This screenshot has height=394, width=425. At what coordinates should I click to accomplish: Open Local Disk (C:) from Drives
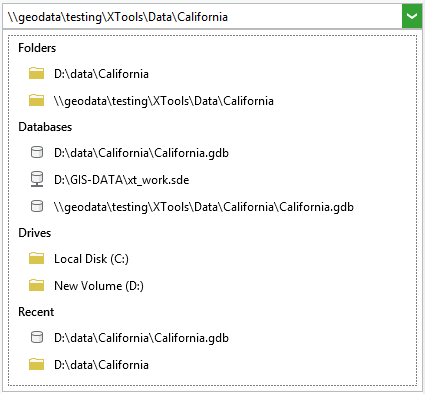[91, 259]
